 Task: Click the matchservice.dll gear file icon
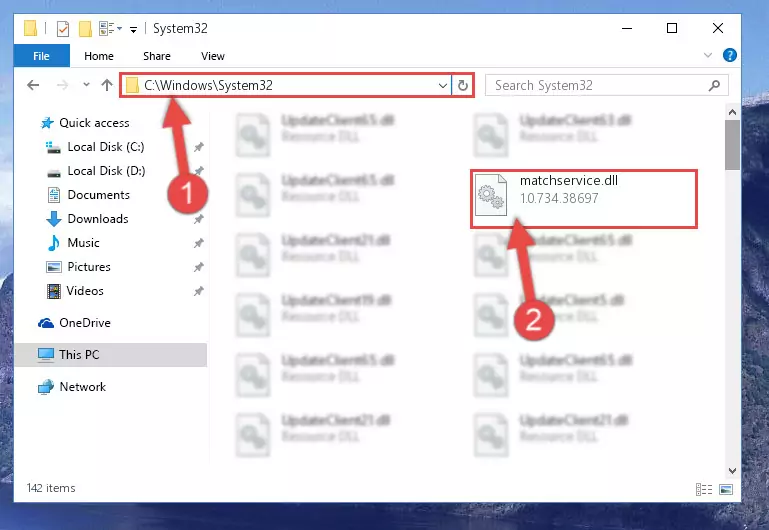click(x=491, y=195)
